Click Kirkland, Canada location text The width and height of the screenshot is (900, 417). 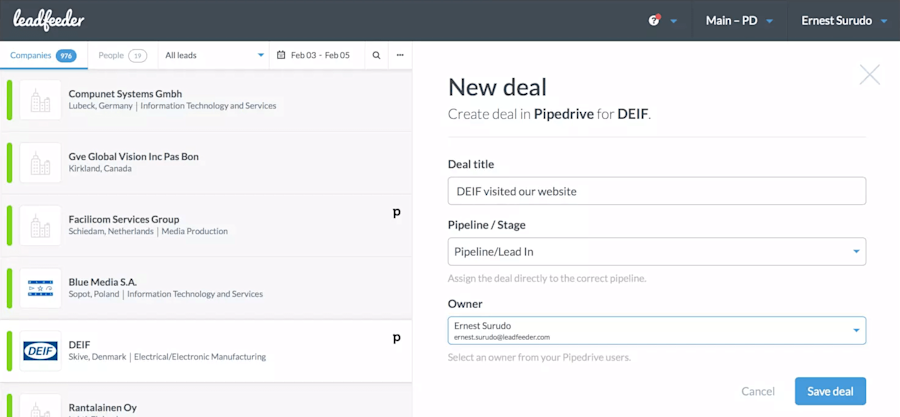pos(100,169)
